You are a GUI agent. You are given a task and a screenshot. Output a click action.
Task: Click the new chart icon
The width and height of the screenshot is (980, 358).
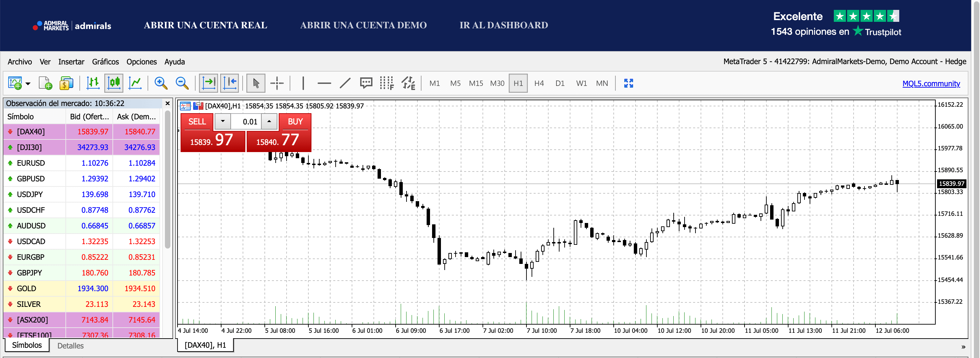point(15,83)
